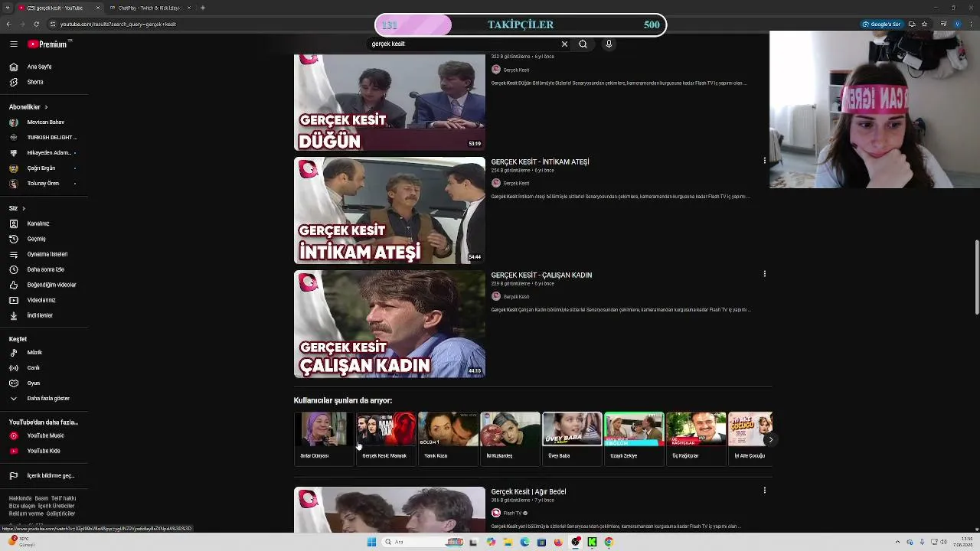Run search with the magnifier button
The image size is (980, 551).
tap(583, 44)
